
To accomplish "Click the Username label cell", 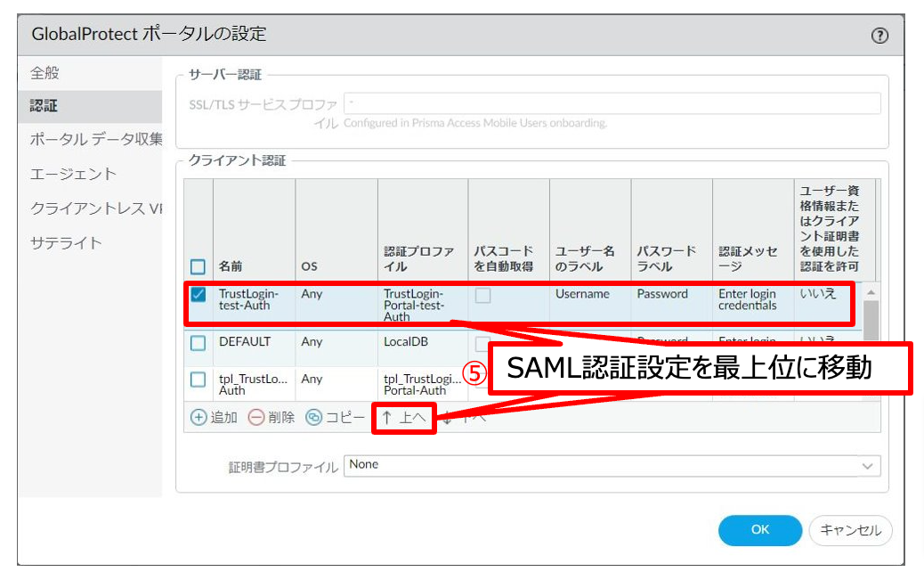I will (582, 294).
